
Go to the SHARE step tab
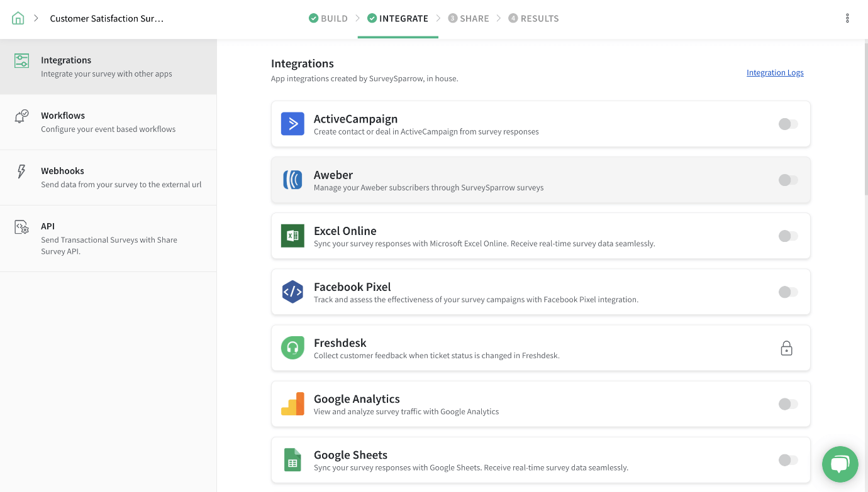click(x=469, y=18)
